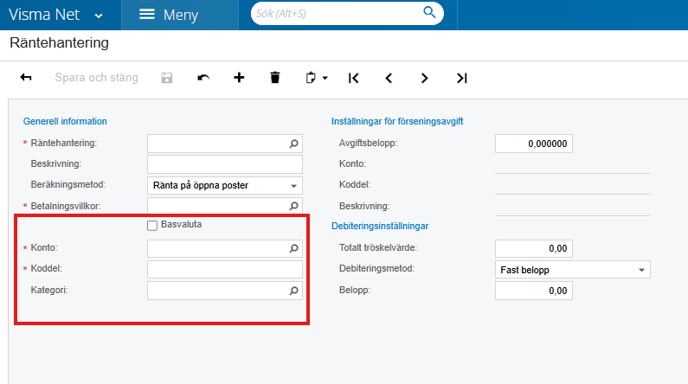Viewport: 688px width, 384px height.
Task: Click Spara och stäng button
Action: click(x=97, y=78)
